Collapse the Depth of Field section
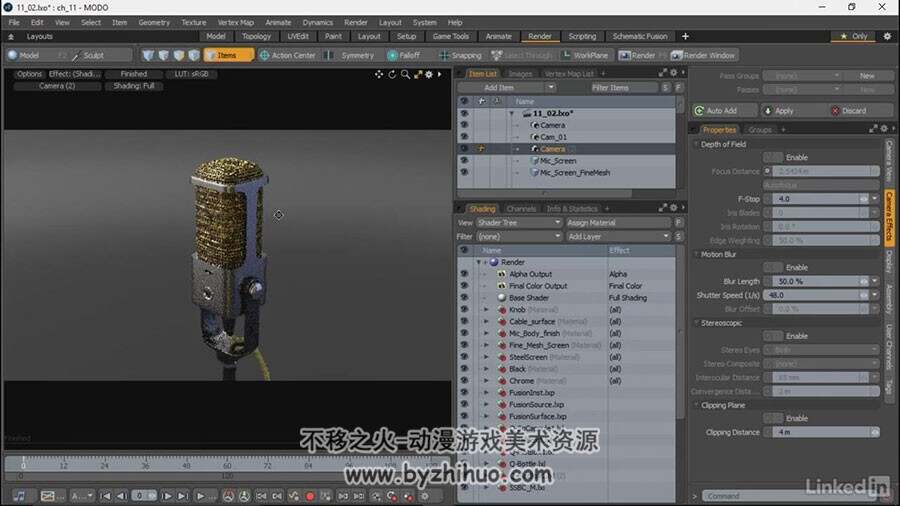 (697, 145)
